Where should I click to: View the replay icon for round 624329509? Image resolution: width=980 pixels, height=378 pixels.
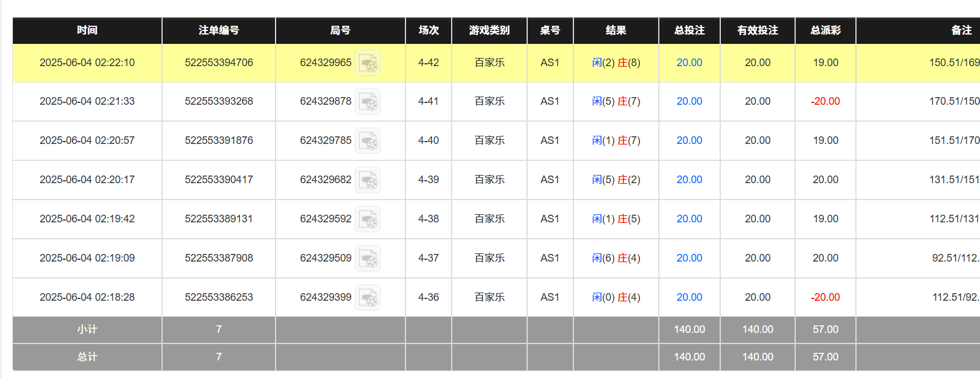point(368,259)
